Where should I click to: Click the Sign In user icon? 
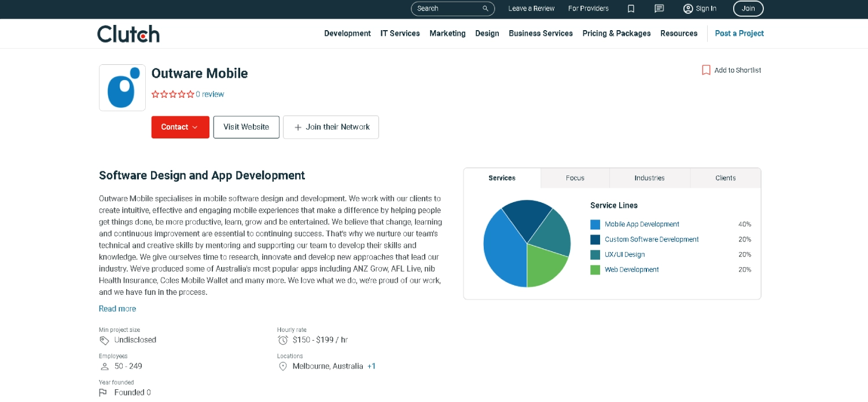[x=688, y=9]
